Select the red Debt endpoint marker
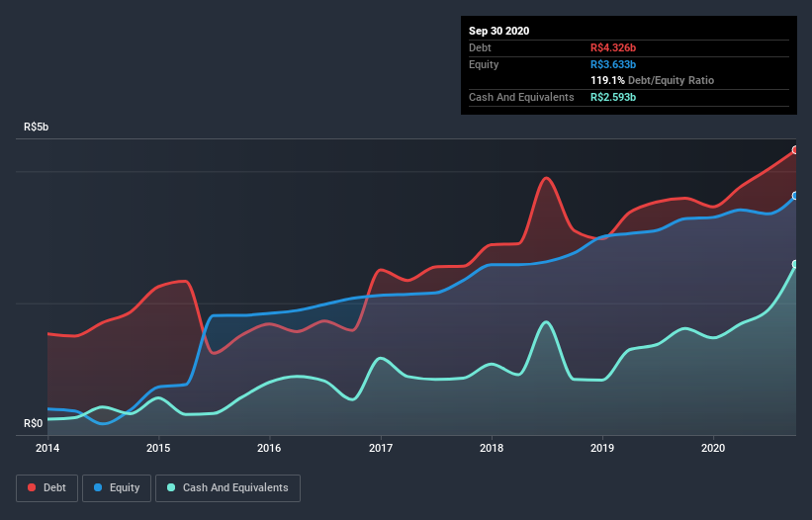The width and height of the screenshot is (812, 520). 795,150
